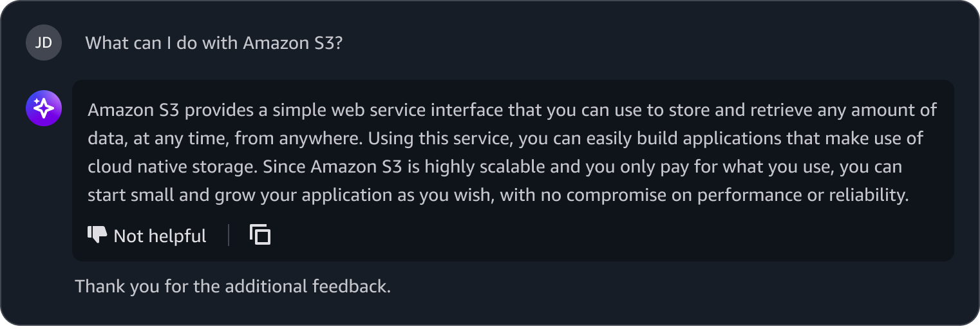Image resolution: width=980 pixels, height=331 pixels.
Task: Click the purple sparkle AI avatar
Action: click(x=44, y=108)
